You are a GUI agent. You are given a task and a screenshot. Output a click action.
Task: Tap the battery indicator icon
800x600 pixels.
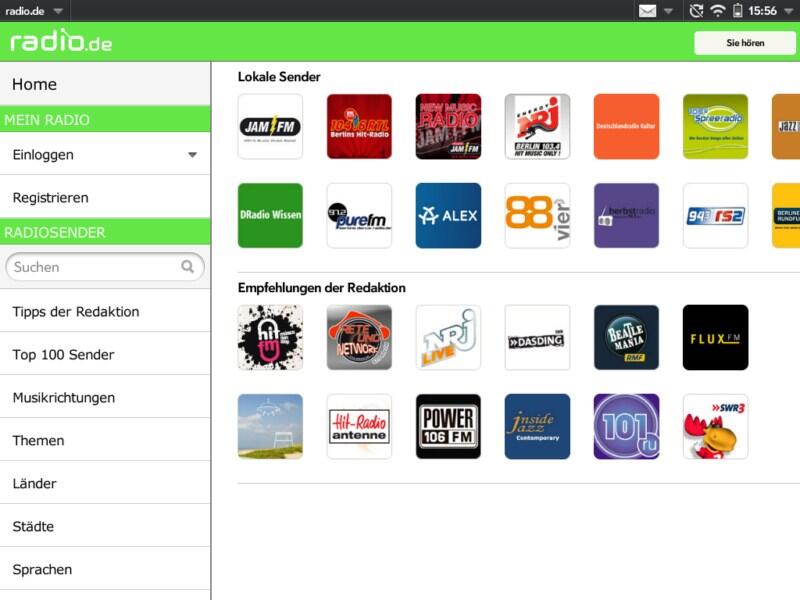pyautogui.click(x=737, y=11)
